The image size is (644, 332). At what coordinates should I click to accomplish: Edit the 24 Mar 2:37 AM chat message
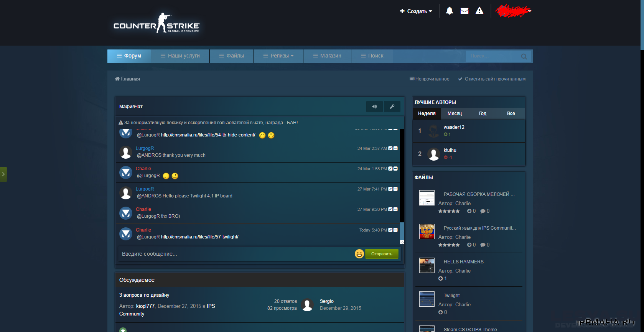pos(390,148)
